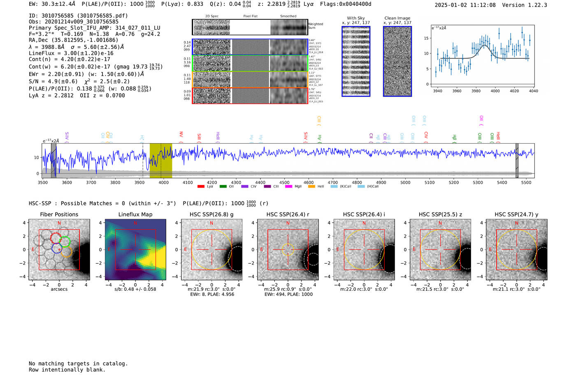576x392 pixels.
Task: Click the Gaussian line fit plot
Action: pos(483,56)
